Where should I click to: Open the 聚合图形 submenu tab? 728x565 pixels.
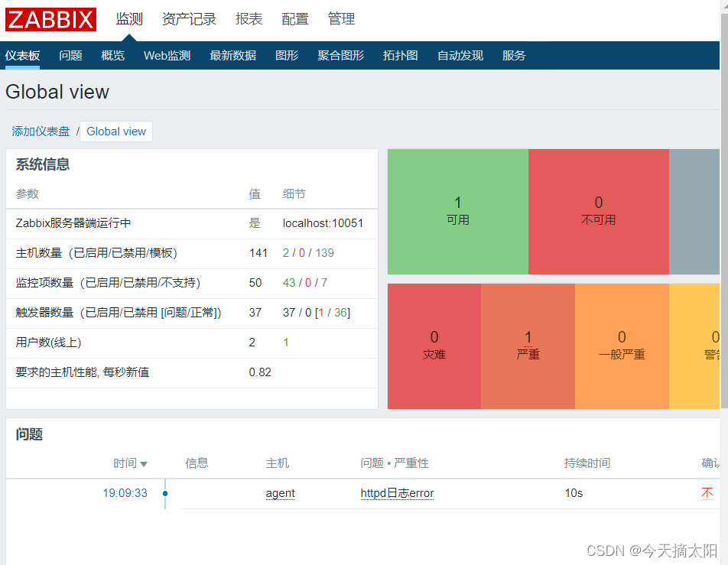[340, 56]
